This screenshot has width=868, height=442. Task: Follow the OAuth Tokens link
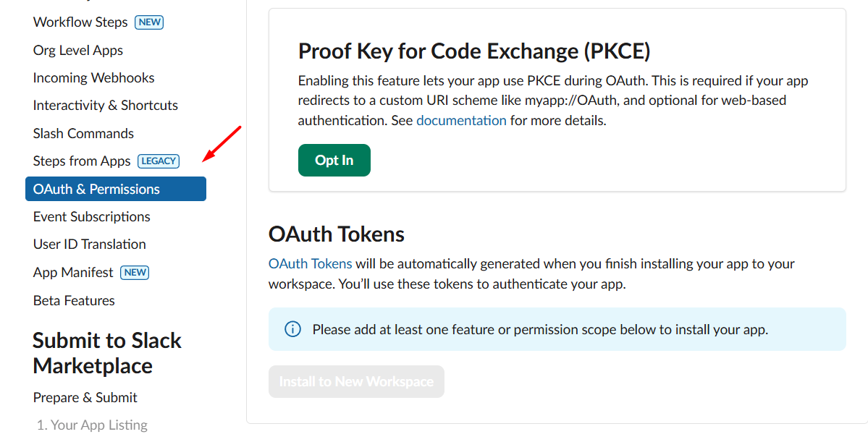click(x=311, y=263)
